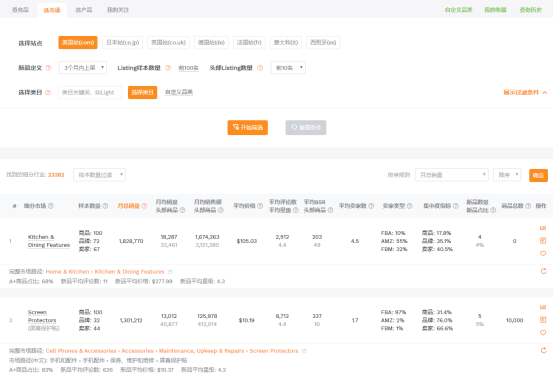Image resolution: width=553 pixels, height=377 pixels.
Task: Open detail list icon in Kitchen & Dining row
Action: tap(543, 241)
